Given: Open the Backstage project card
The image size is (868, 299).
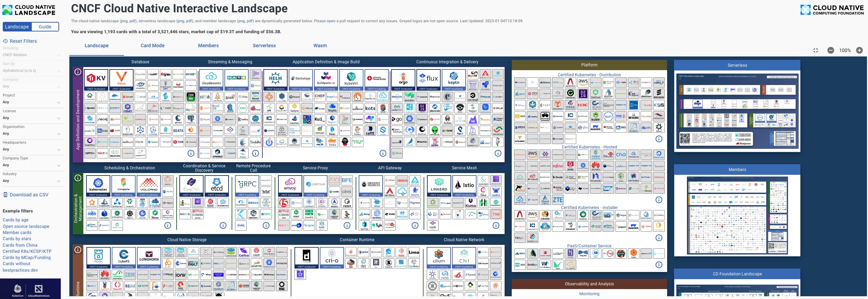Looking at the screenshot, I should (x=301, y=80).
